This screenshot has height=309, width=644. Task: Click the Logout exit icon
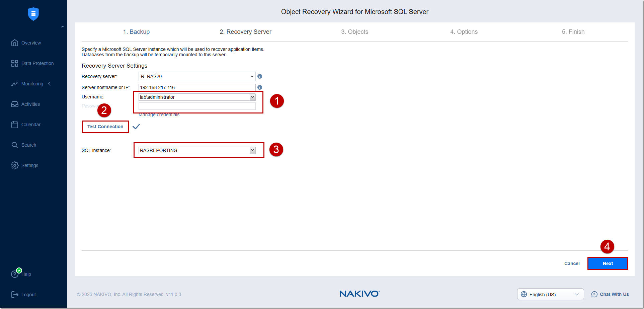point(15,295)
